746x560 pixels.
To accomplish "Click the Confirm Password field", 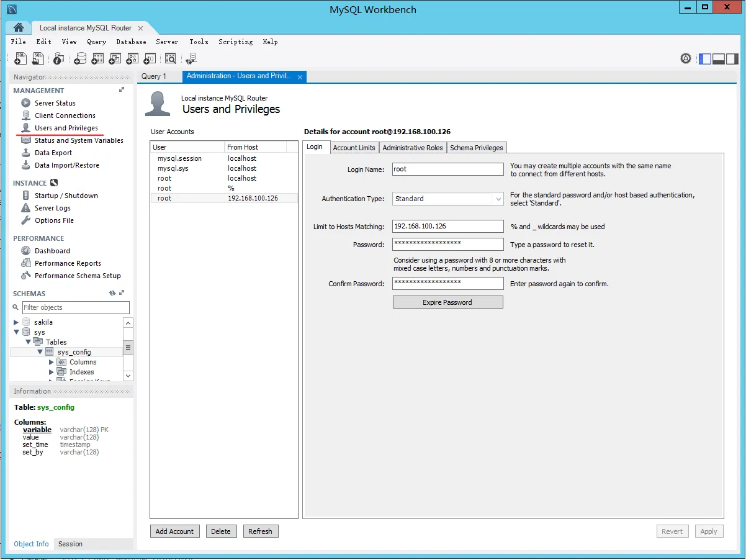I will click(447, 283).
